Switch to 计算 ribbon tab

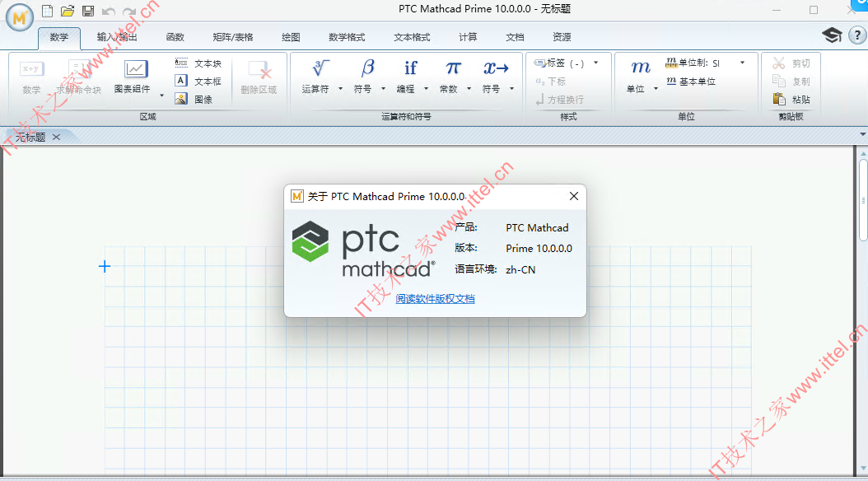468,37
